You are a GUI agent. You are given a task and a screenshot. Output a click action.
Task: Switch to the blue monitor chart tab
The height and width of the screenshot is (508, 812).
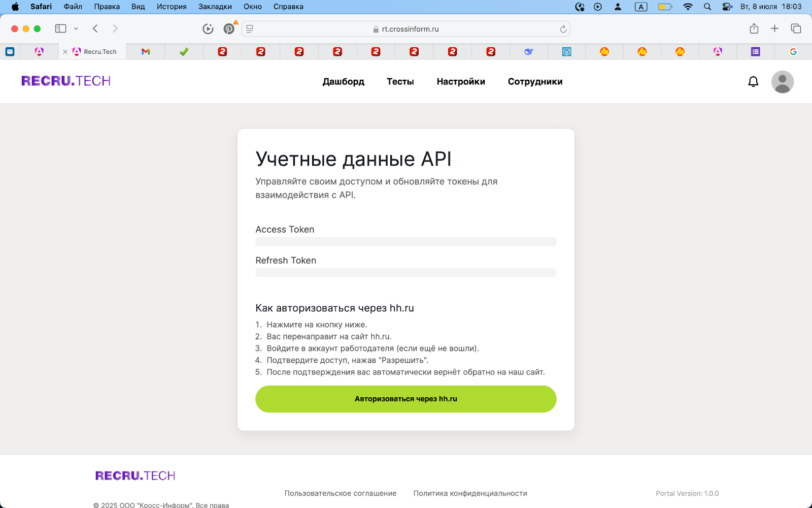pyautogui.click(x=566, y=51)
